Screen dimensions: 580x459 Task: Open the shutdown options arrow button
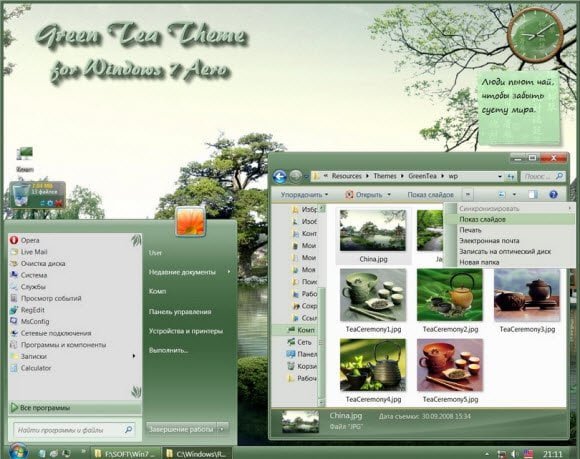[222, 429]
